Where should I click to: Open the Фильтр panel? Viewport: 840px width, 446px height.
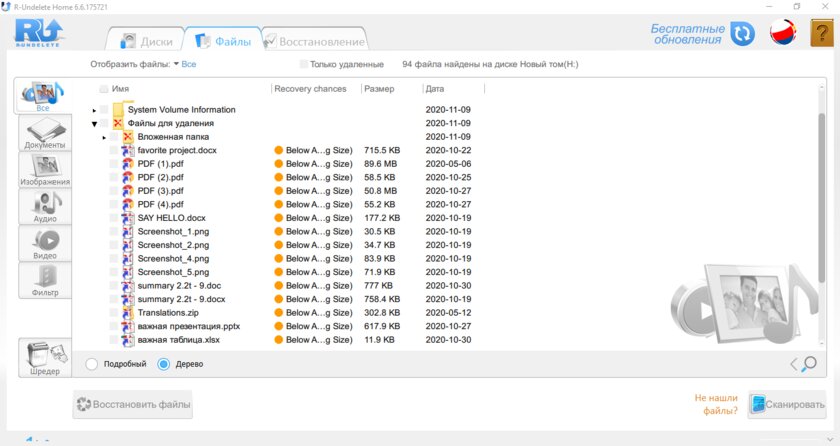(x=45, y=280)
